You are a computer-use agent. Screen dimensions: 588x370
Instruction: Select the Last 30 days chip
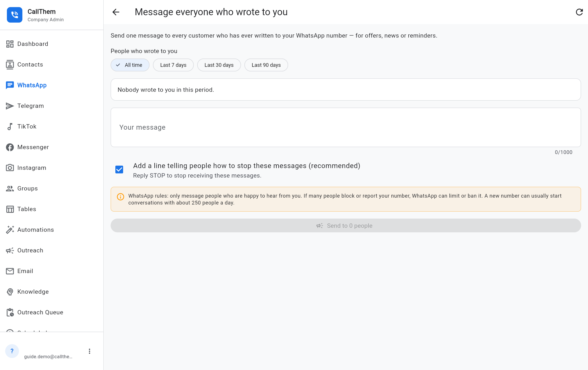(219, 65)
